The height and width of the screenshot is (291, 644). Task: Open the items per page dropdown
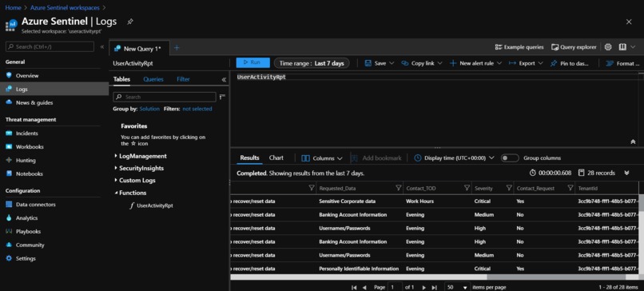click(457, 287)
